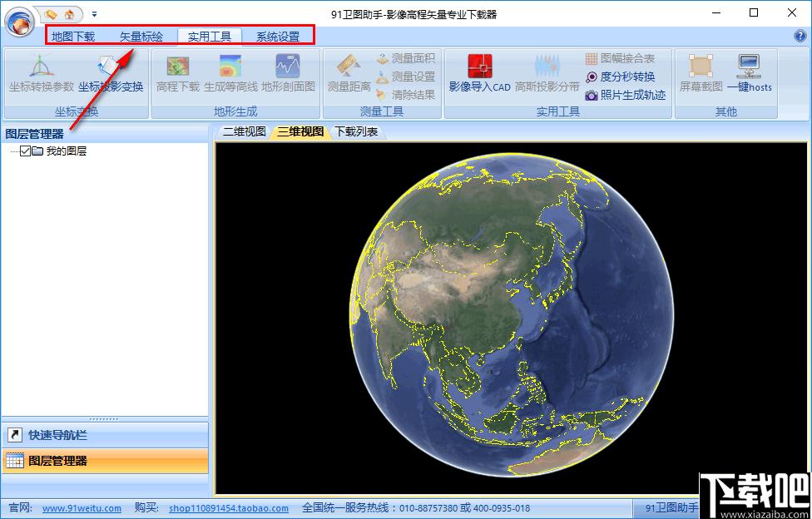This screenshot has width=812, height=519.
Task: Open the coordinate projection transform tool (坐标投影变换)
Action: pos(111,74)
